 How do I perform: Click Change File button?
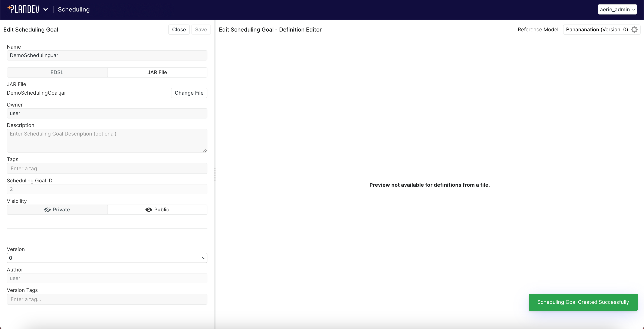click(x=189, y=93)
